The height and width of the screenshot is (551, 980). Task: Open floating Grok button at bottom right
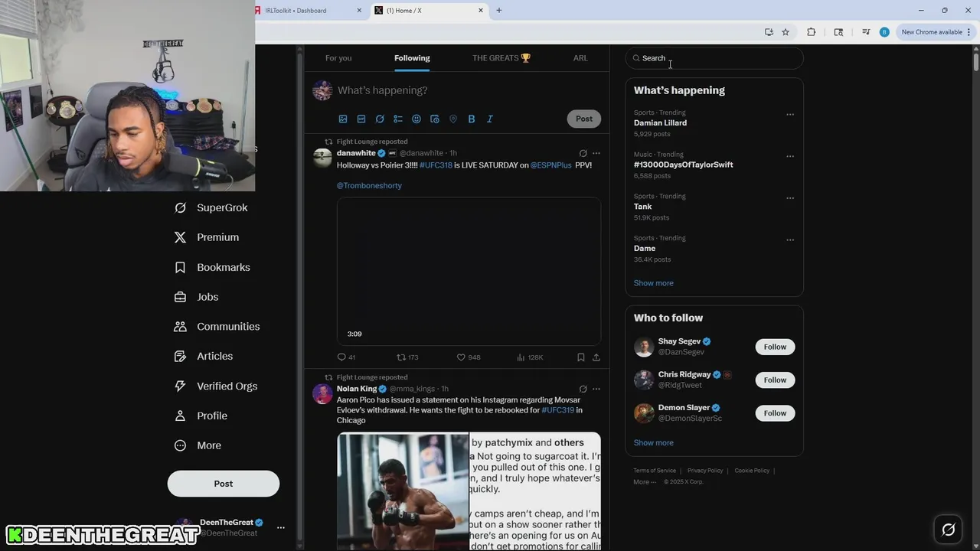948,530
